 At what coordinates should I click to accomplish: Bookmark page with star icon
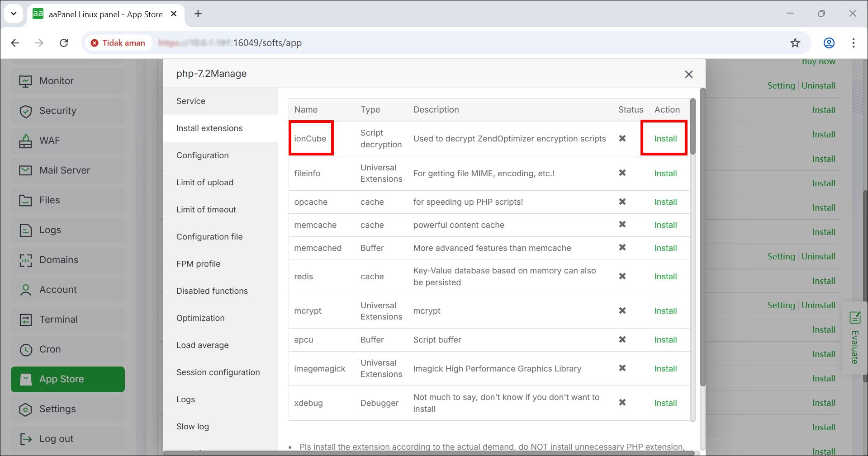795,43
